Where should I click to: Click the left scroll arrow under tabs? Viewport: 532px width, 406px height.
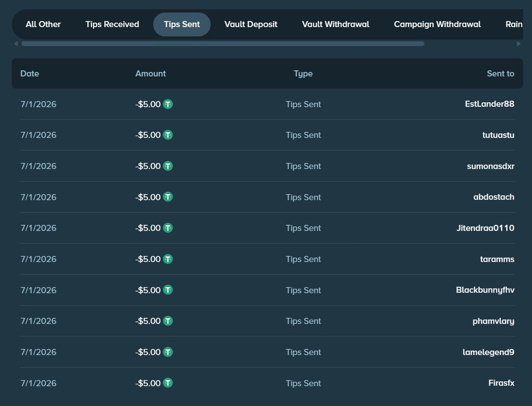pos(16,43)
